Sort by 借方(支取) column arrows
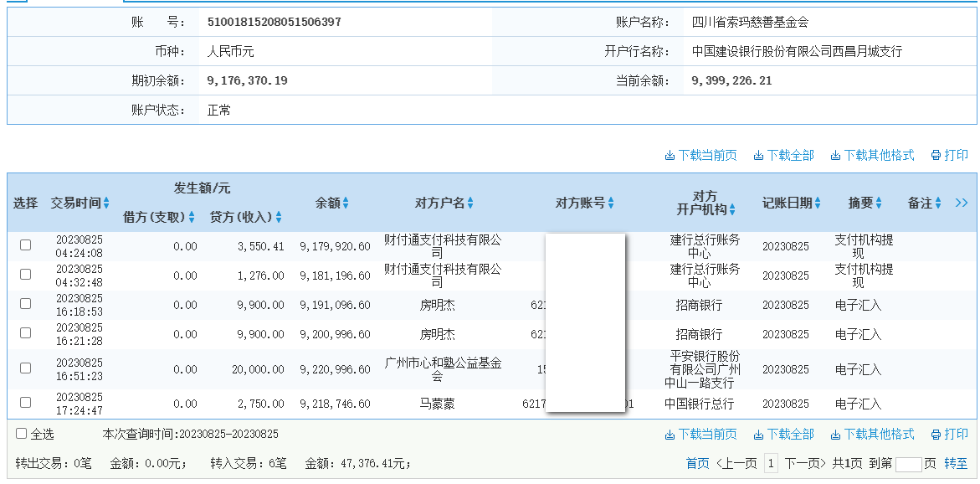The height and width of the screenshot is (484, 980). click(x=192, y=217)
